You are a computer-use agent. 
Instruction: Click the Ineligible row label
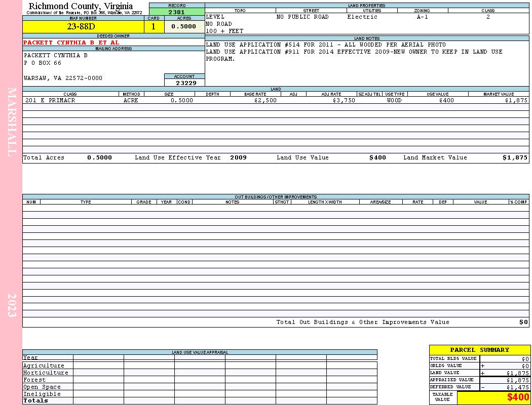click(42, 394)
